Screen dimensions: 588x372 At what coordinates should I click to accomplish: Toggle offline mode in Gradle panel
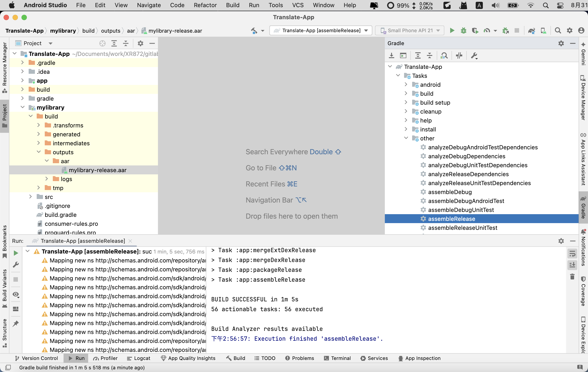pyautogui.click(x=459, y=56)
